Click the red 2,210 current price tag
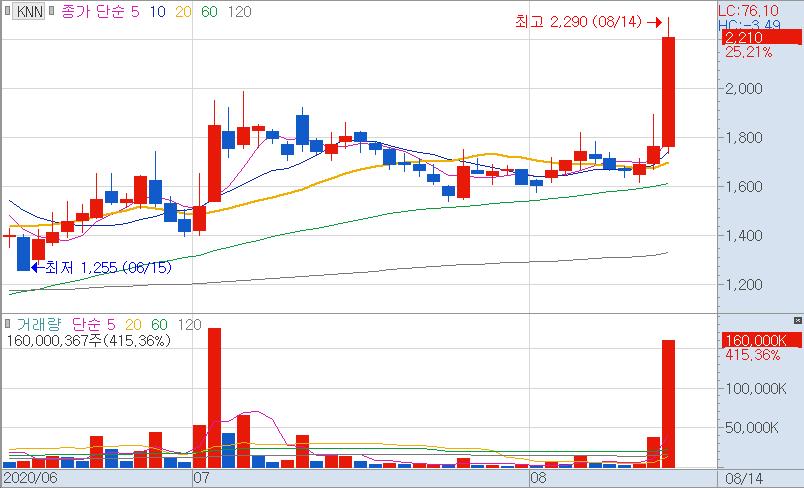Screen dimensions: 804x488 (x=761, y=37)
